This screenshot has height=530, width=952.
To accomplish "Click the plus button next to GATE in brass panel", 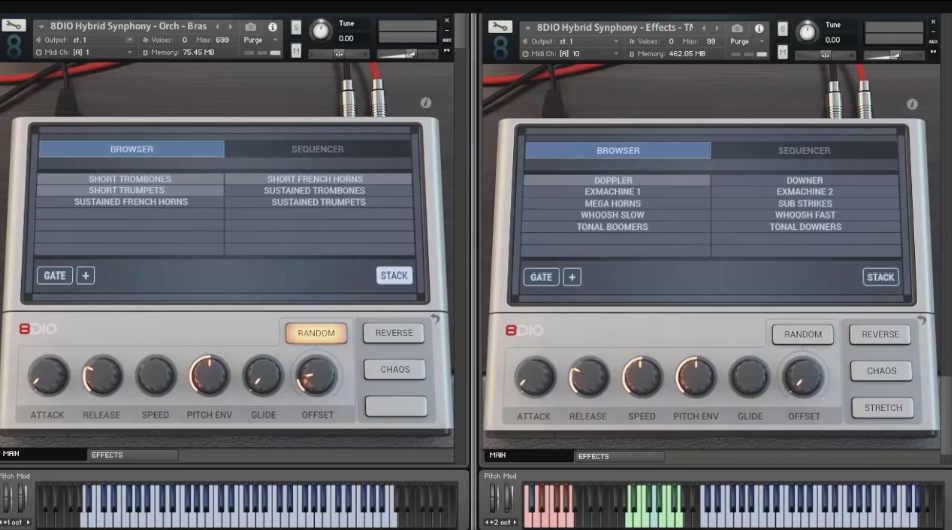I will point(86,276).
